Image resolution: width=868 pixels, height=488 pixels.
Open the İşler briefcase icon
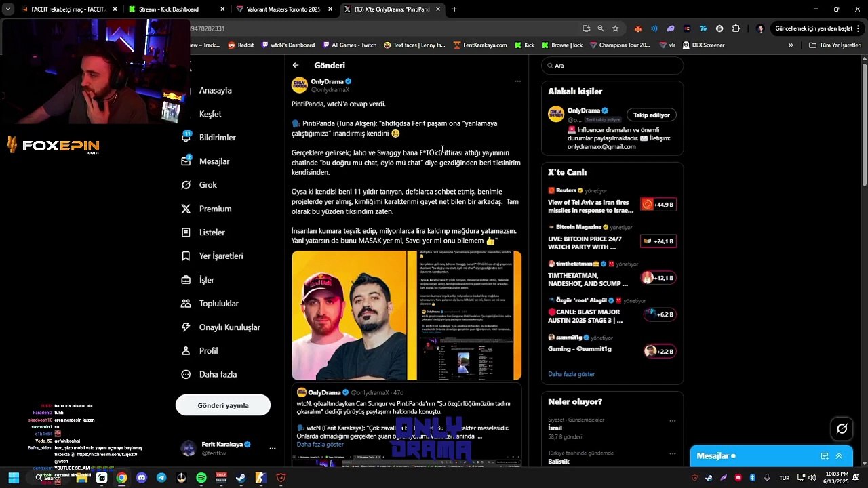coord(186,280)
